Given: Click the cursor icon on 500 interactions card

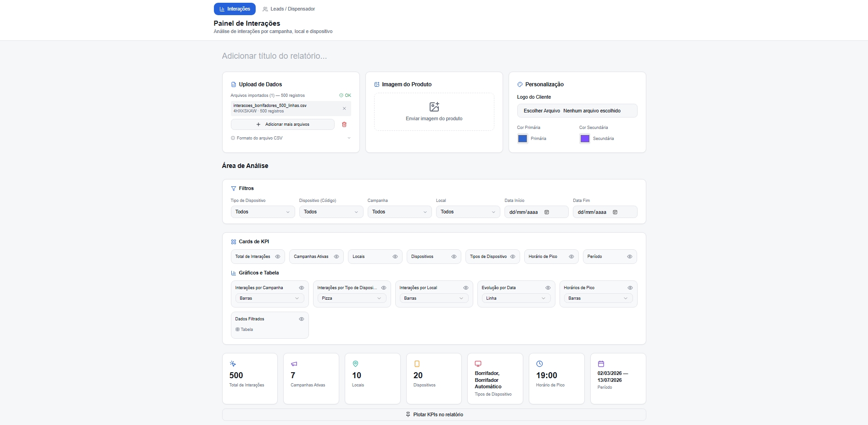Looking at the screenshot, I should [233, 364].
